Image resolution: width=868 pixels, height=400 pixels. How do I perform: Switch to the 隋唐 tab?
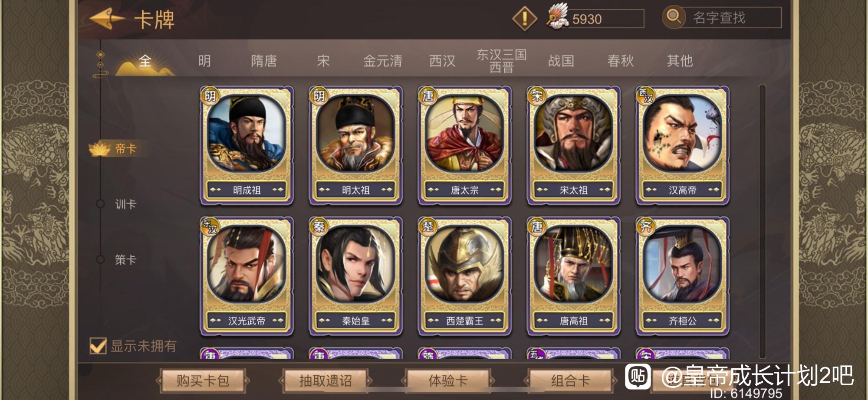[x=264, y=61]
